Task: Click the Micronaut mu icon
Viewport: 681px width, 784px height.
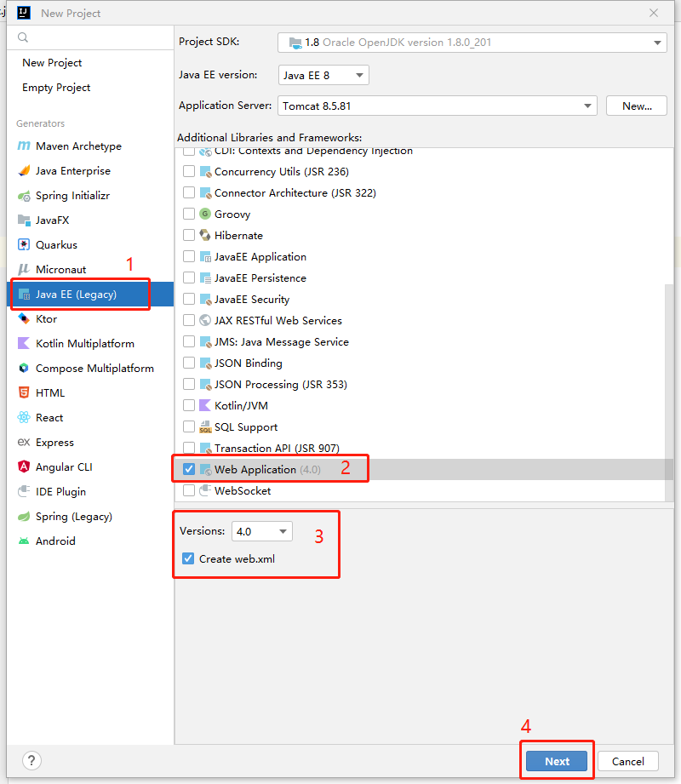Action: click(x=24, y=270)
